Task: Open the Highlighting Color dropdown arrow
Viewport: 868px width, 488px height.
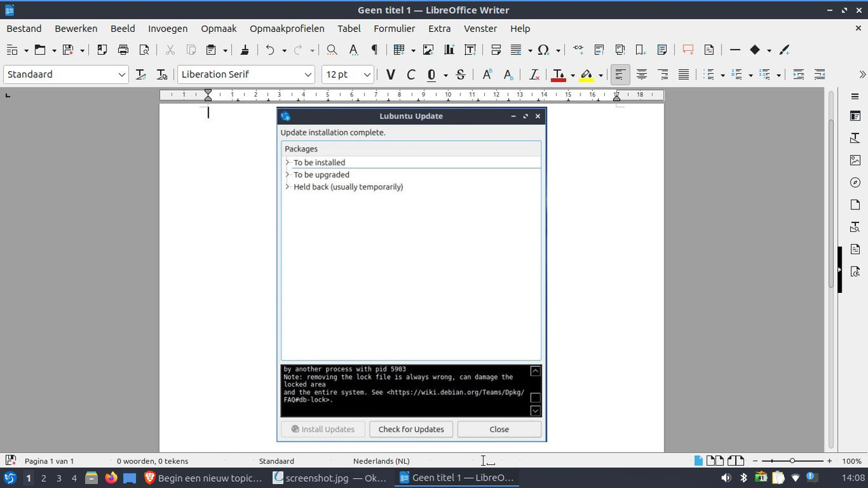Action: pyautogui.click(x=600, y=75)
